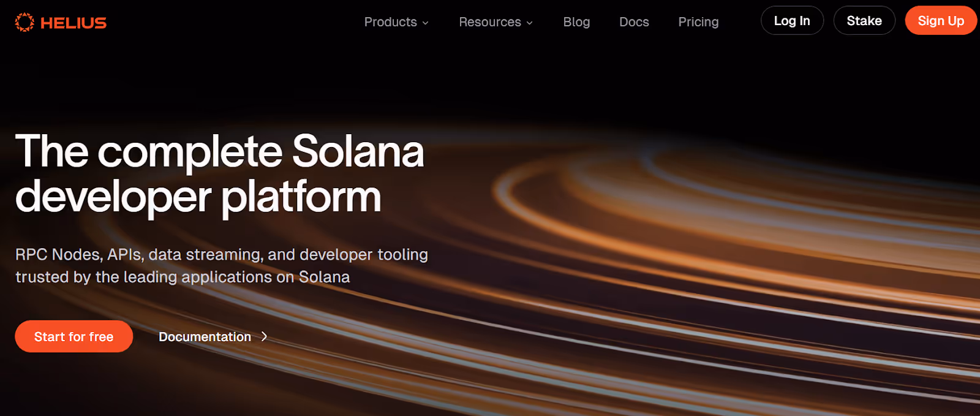Screen dimensions: 980x416
Task: Expand the Resources chevron arrow
Action: click(x=530, y=23)
